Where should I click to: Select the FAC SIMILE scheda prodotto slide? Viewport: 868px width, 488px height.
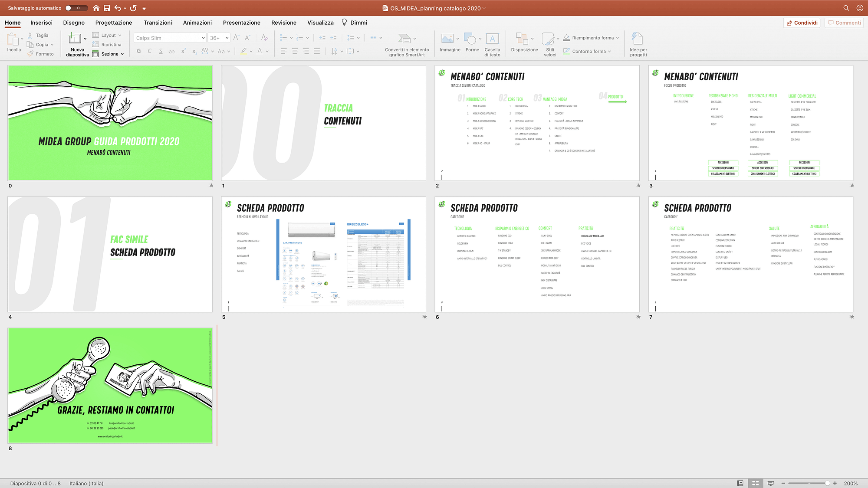click(110, 254)
